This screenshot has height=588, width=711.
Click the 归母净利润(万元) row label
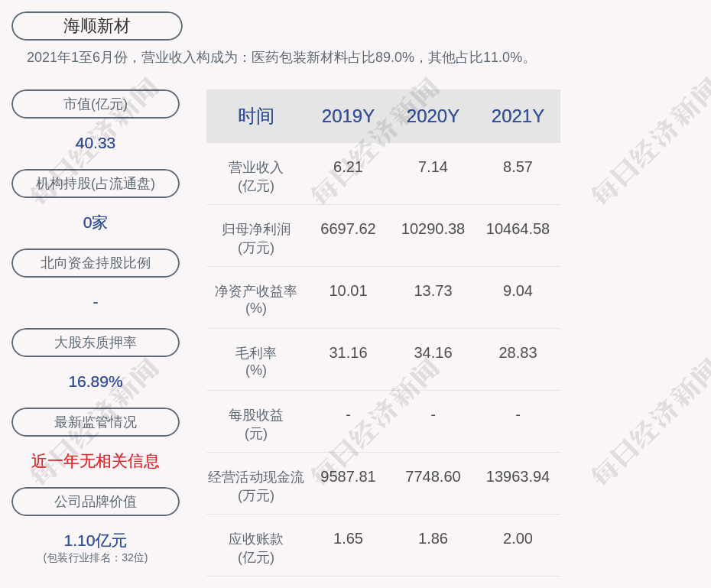pos(256,238)
